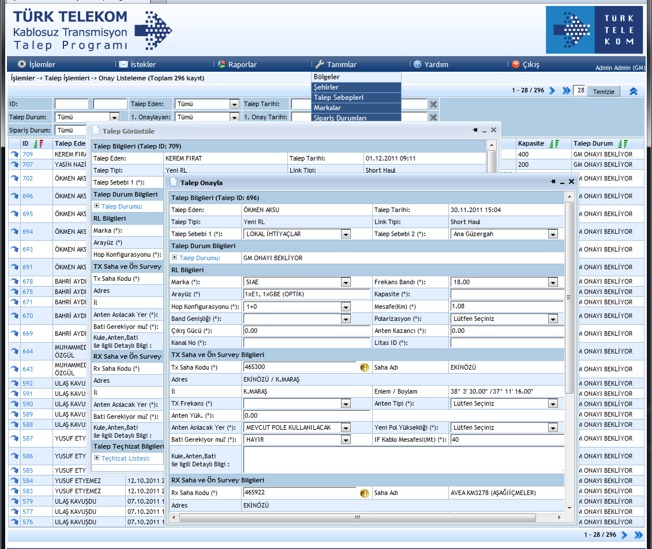Click the Mesafe(Km) input field
Image resolution: width=652 pixels, height=549 pixels.
pyautogui.click(x=506, y=307)
